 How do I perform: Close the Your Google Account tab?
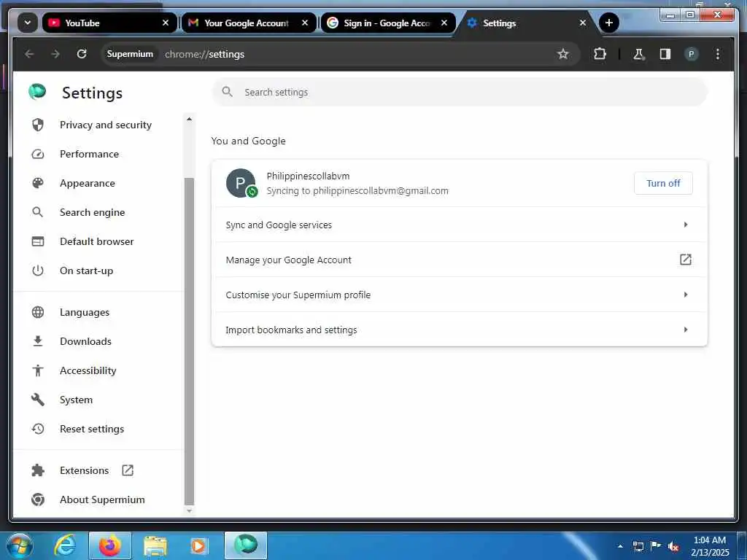coord(305,23)
